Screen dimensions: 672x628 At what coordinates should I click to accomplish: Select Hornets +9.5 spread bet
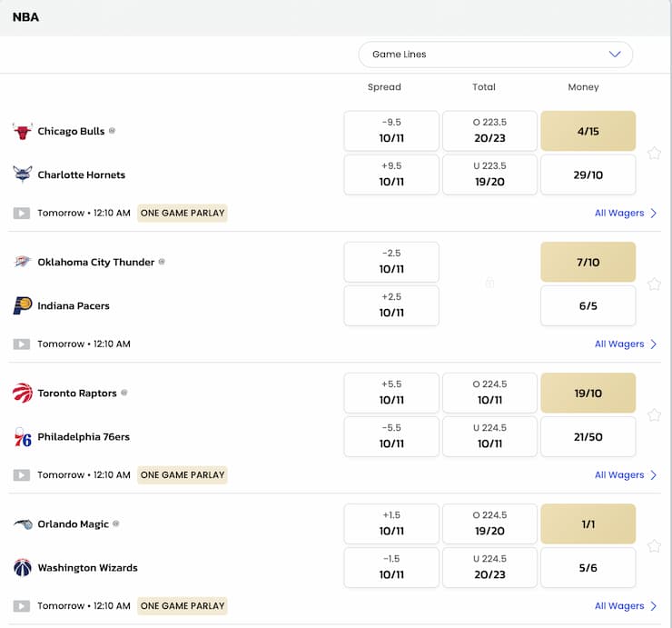click(x=391, y=174)
